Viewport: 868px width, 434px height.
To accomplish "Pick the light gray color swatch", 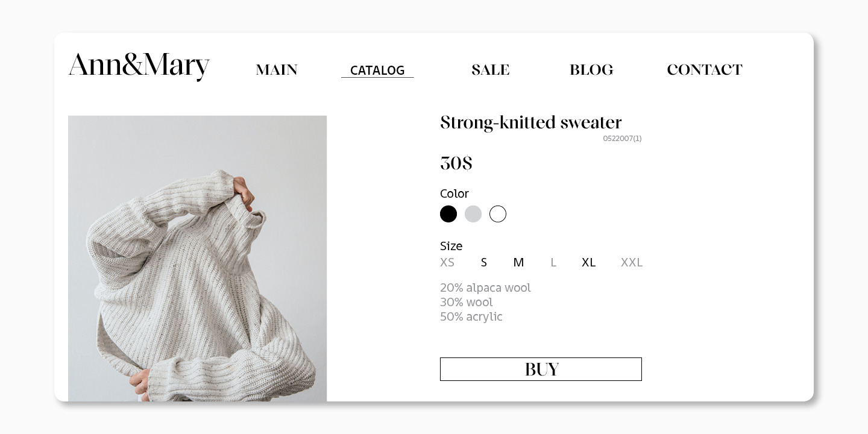I will pyautogui.click(x=473, y=214).
